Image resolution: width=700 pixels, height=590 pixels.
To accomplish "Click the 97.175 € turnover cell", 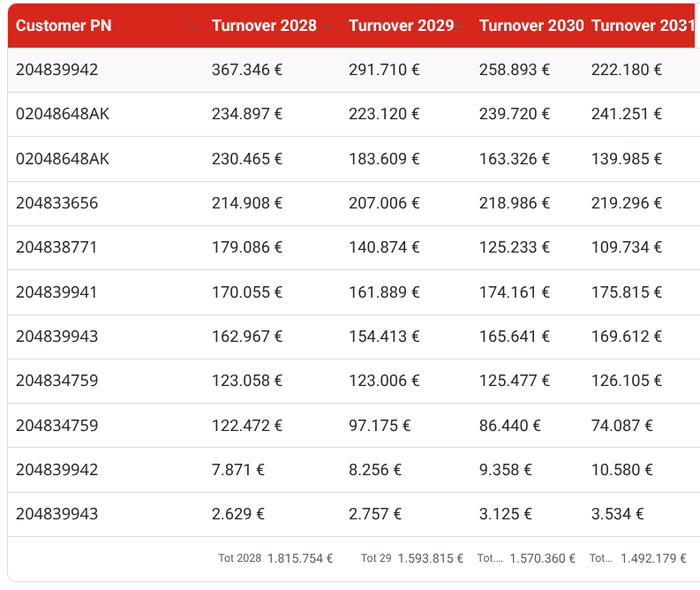I will (380, 426).
